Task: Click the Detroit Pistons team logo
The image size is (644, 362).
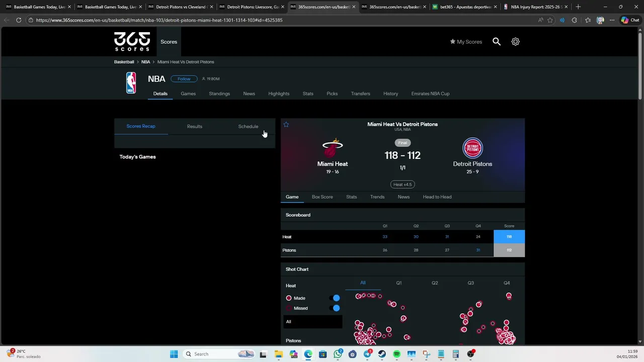Action: 472,148
